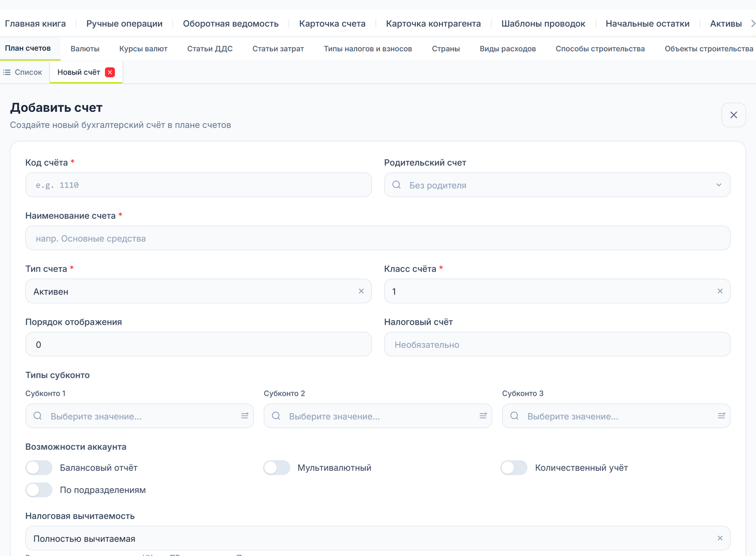The image size is (756, 556).
Task: Open the list icon in Субконто 2
Action: click(x=483, y=416)
